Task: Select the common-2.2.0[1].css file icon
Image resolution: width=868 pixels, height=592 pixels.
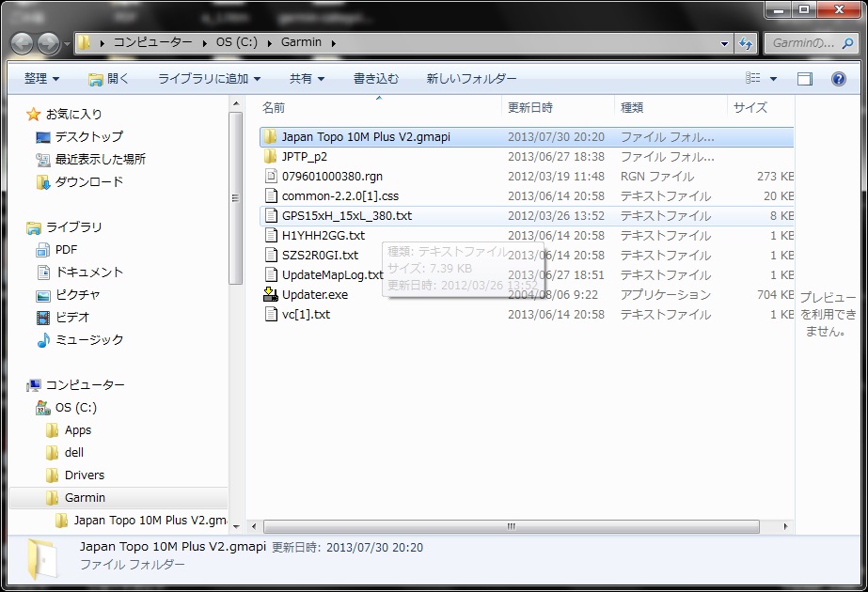Action: click(271, 195)
